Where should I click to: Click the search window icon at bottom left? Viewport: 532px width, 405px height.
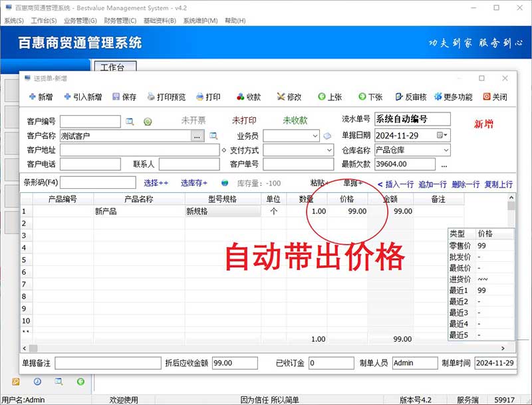59,382
